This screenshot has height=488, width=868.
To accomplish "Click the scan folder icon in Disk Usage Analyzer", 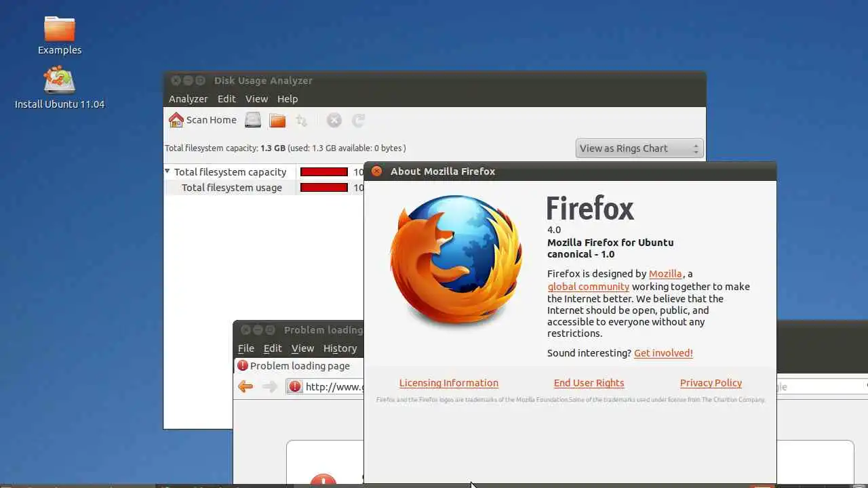I will coord(277,120).
